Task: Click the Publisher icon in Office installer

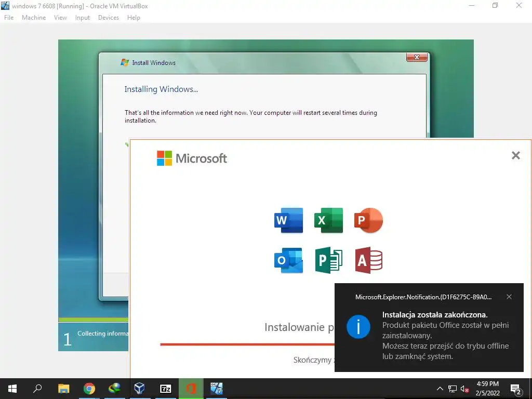Action: 328,260
